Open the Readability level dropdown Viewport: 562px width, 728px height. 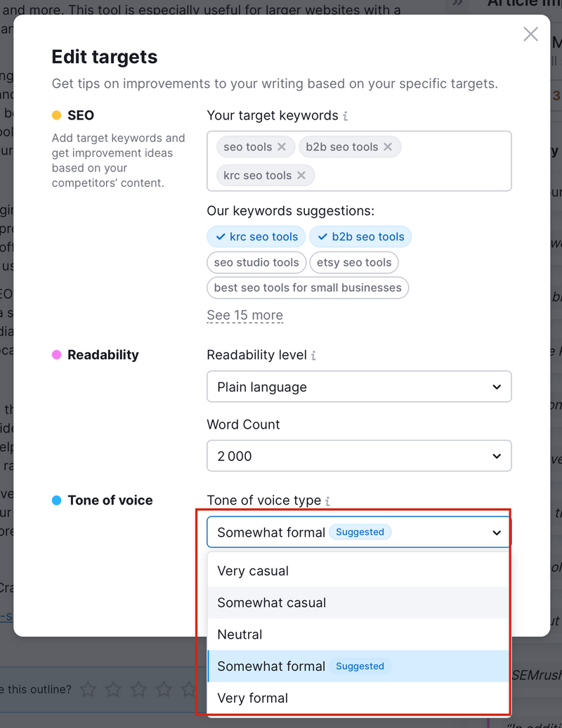(359, 386)
